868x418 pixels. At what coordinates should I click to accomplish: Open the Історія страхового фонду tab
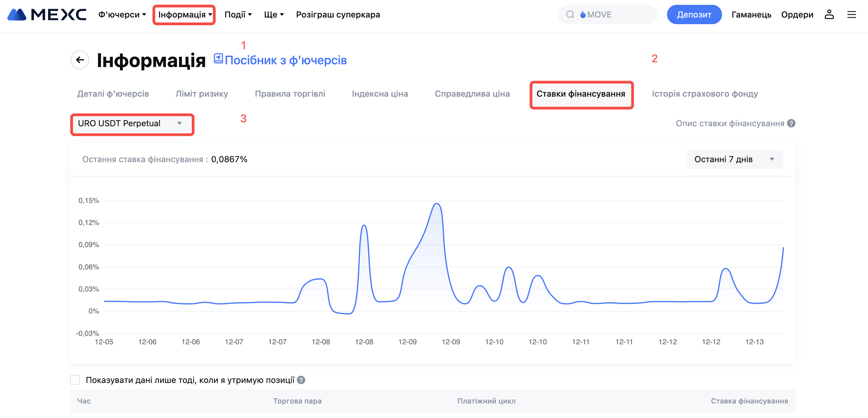704,94
